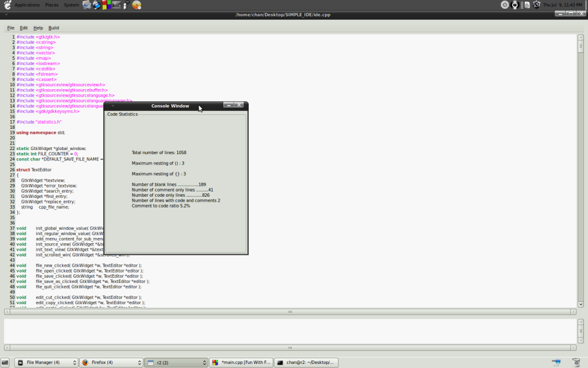Switch to the chan@r2 terminal taskbar button
Image resolution: width=588 pixels, height=368 pixels.
(x=307, y=362)
